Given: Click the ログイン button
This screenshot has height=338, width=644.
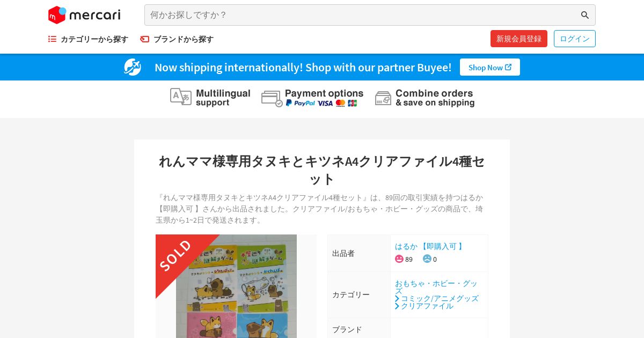Looking at the screenshot, I should click(x=575, y=39).
